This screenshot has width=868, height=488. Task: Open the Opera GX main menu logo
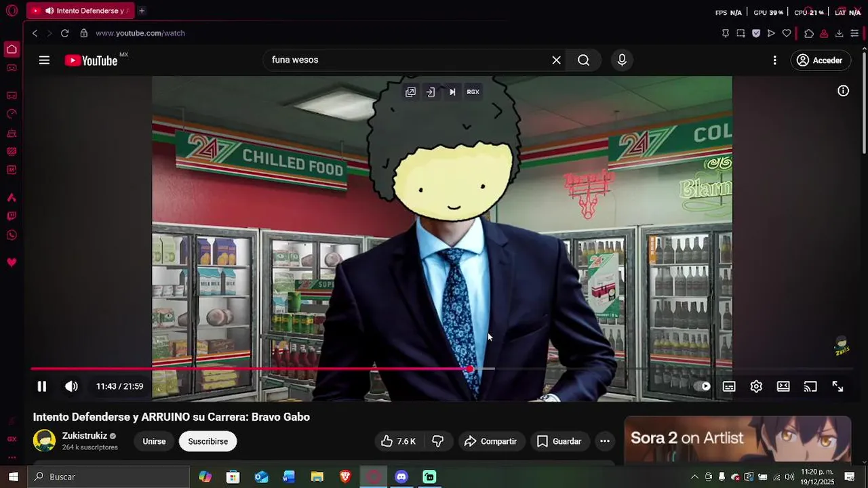coord(12,11)
